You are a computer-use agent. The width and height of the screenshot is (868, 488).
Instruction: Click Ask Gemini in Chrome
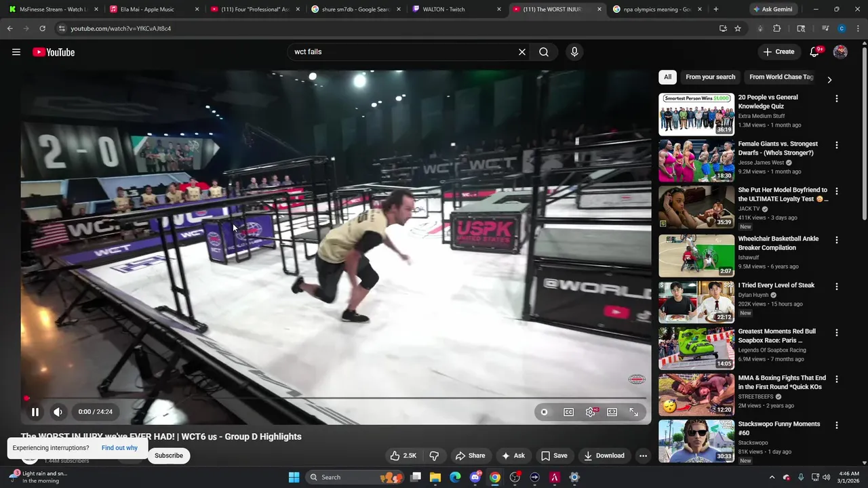coord(772,9)
